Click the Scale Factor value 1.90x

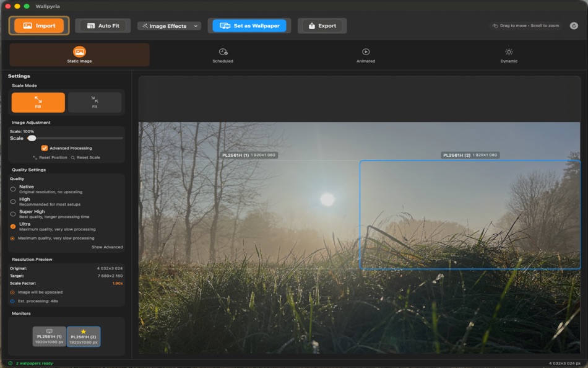[x=118, y=283]
